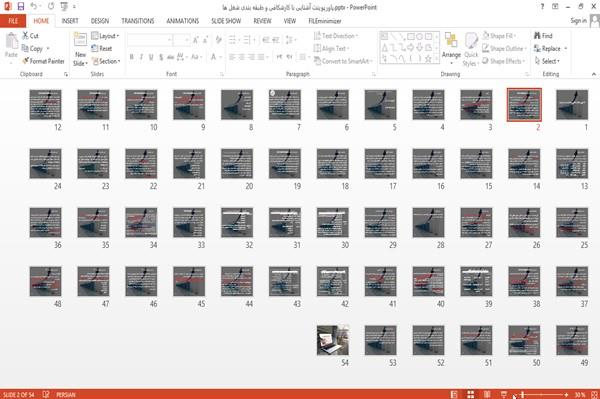
Task: Toggle text shadow
Action: tap(161, 57)
